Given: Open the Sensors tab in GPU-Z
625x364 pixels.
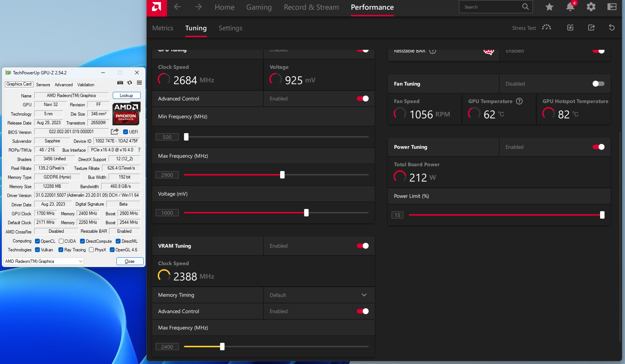Looking at the screenshot, I should pyautogui.click(x=43, y=85).
